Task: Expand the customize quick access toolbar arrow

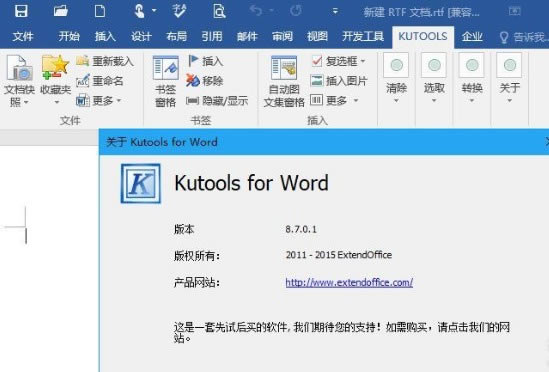Action: (335, 11)
